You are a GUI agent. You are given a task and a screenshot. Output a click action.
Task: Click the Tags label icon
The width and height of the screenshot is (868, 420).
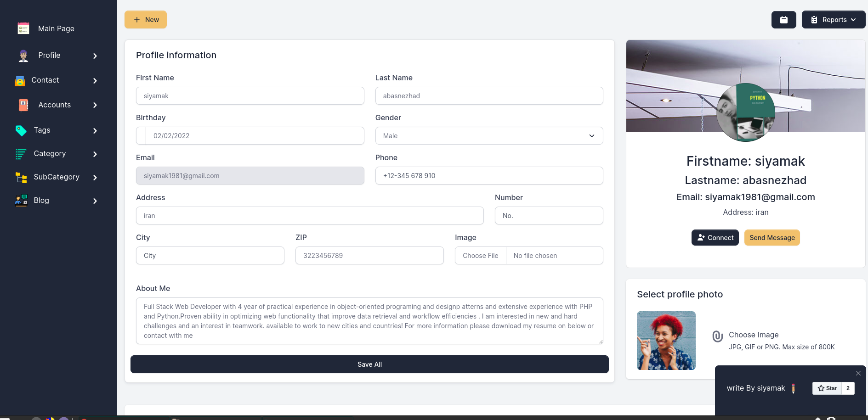[x=21, y=130]
